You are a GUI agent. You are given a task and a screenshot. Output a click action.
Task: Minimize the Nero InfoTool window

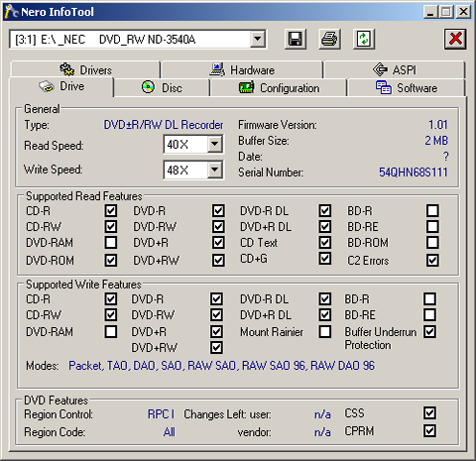tap(430, 12)
